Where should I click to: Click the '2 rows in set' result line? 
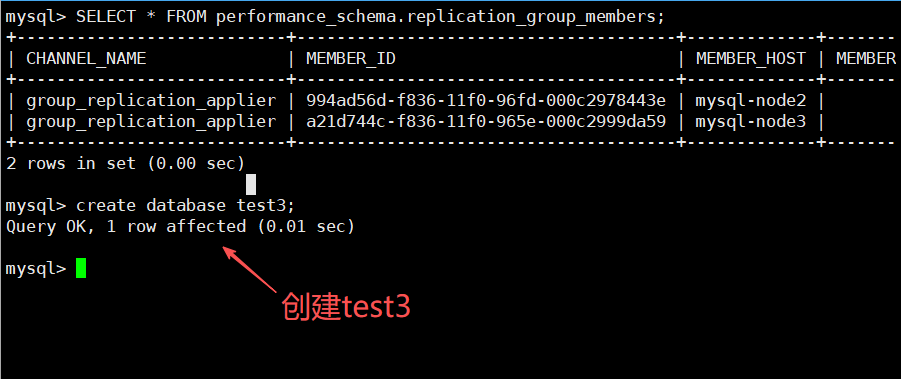pyautogui.click(x=126, y=164)
